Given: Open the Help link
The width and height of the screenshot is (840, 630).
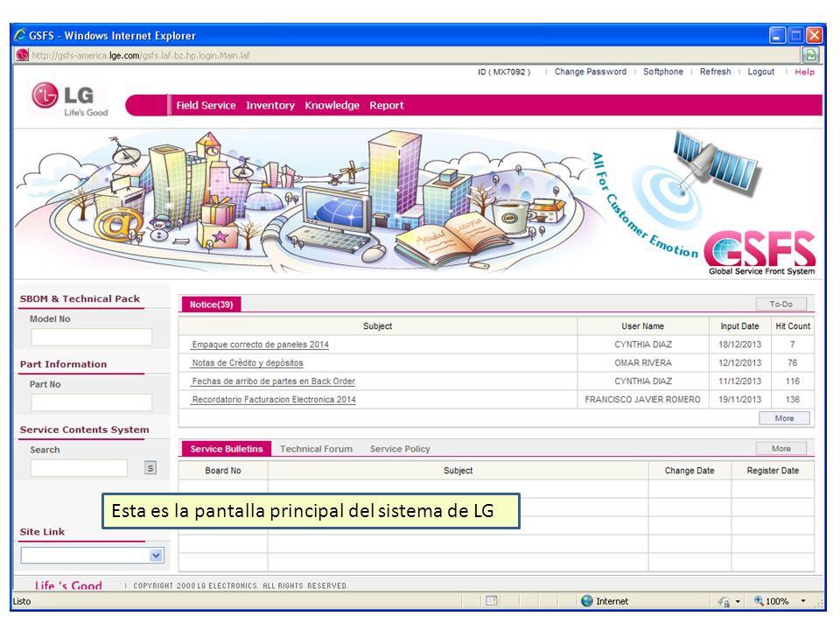Looking at the screenshot, I should pyautogui.click(x=805, y=72).
